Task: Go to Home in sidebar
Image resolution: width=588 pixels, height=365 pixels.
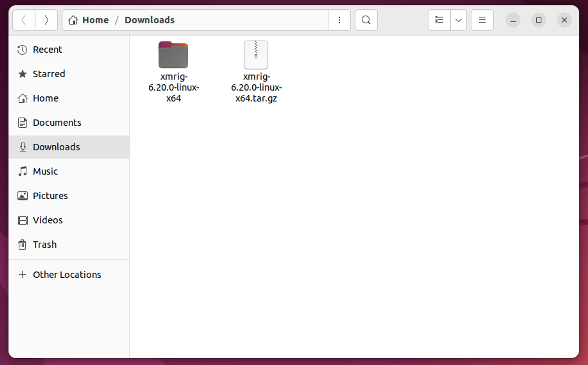Action: [x=45, y=98]
